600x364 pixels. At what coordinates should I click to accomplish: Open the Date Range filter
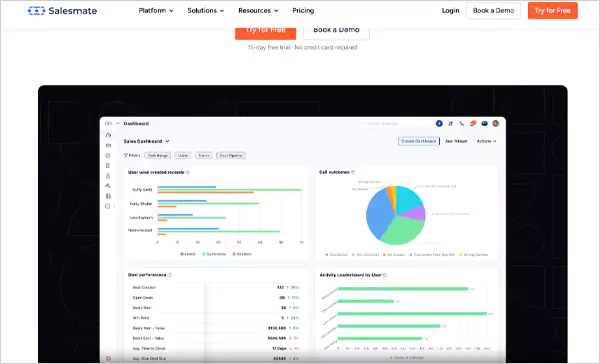pos(158,155)
